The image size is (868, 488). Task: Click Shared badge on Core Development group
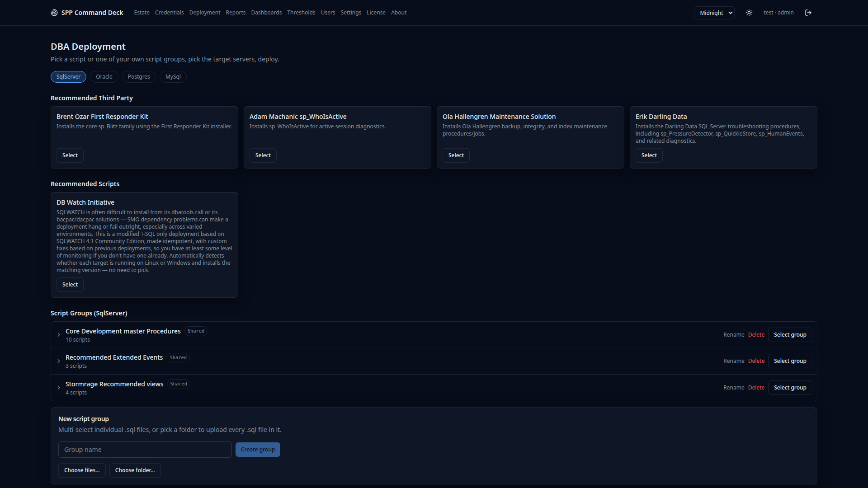196,331
